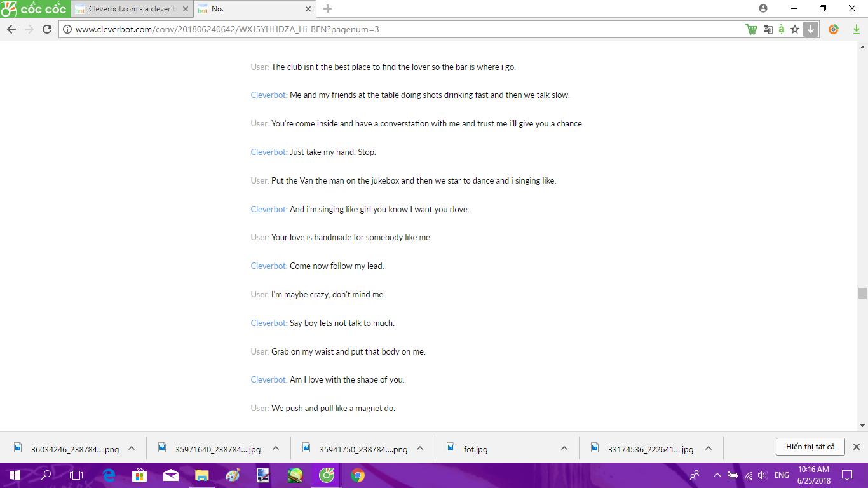
Task: Open the orange circular extension icon
Action: 834,29
